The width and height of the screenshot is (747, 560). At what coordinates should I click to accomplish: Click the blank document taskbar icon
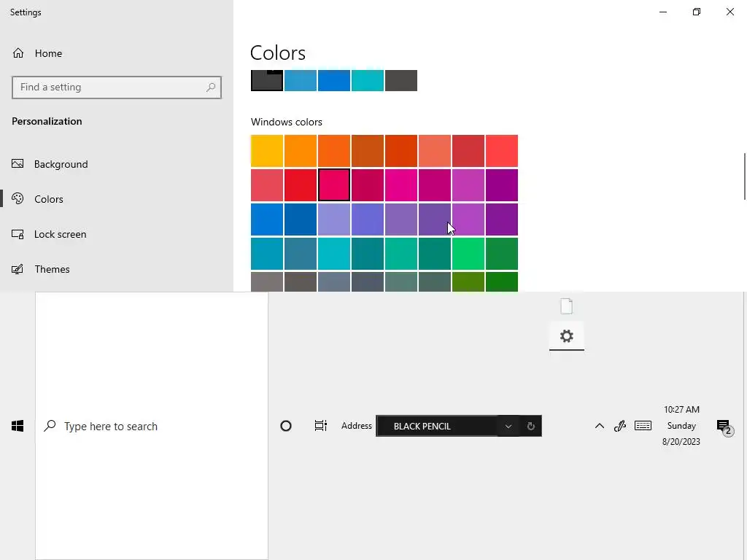point(567,306)
